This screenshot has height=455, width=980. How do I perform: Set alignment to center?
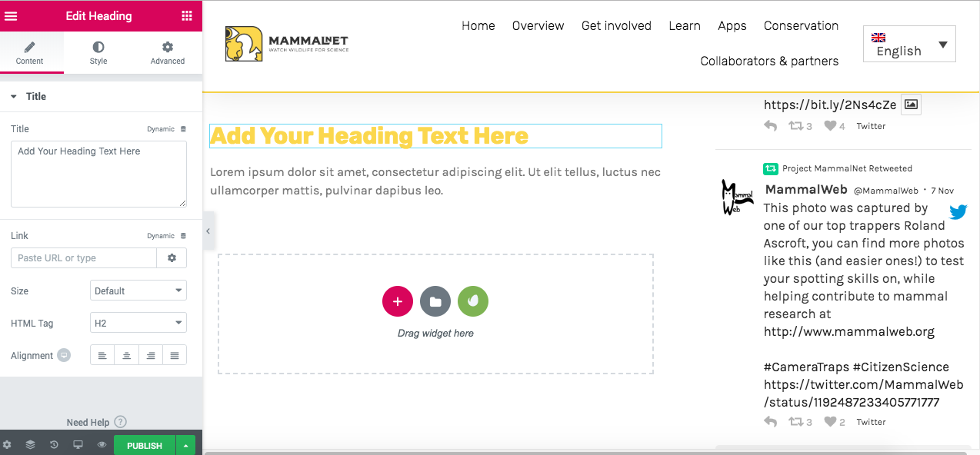(126, 355)
